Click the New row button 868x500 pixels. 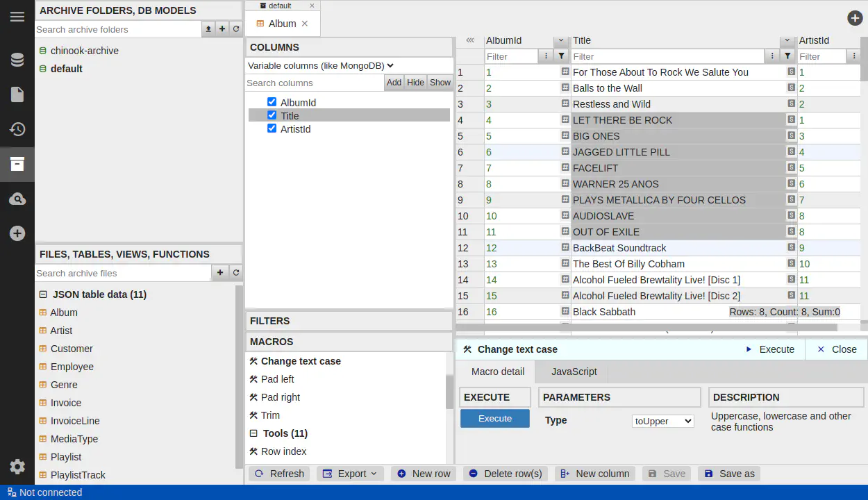pyautogui.click(x=423, y=474)
